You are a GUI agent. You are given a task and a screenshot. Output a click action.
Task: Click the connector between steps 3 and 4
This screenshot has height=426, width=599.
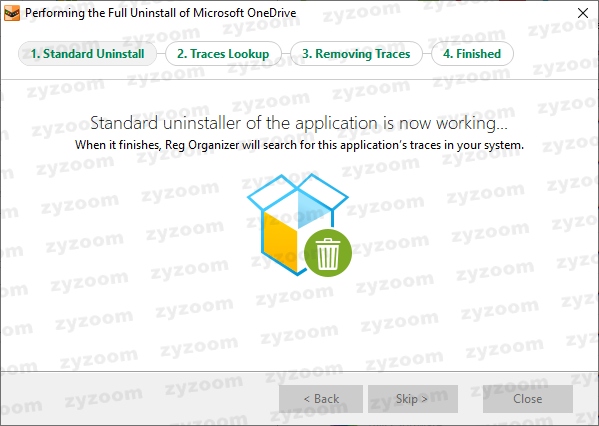point(427,54)
